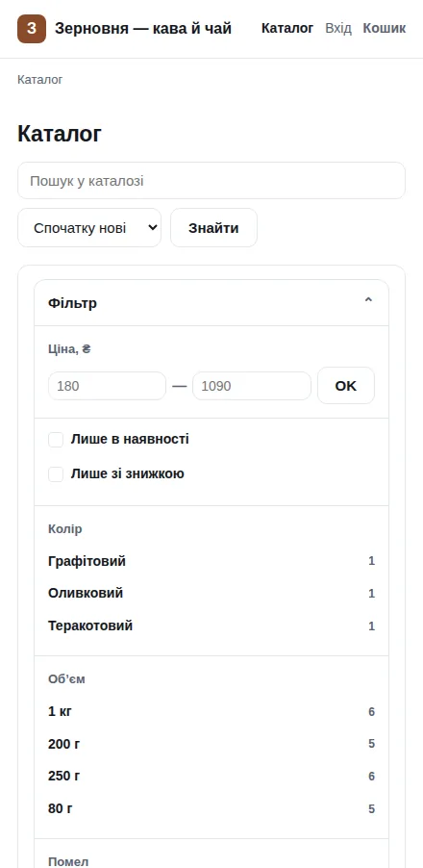Filter by volume 250 г
423x868 pixels.
coord(211,777)
